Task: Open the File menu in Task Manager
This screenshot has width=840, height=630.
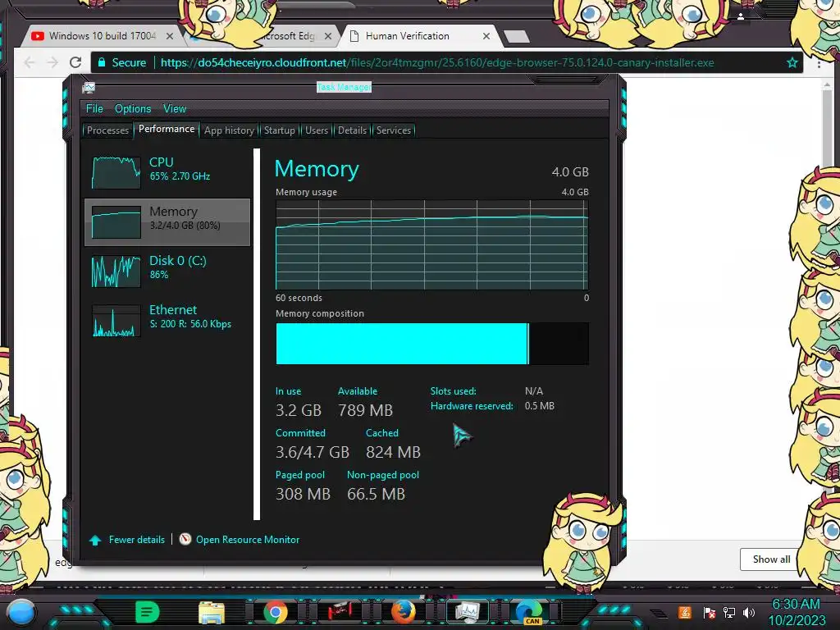Action: (x=94, y=109)
